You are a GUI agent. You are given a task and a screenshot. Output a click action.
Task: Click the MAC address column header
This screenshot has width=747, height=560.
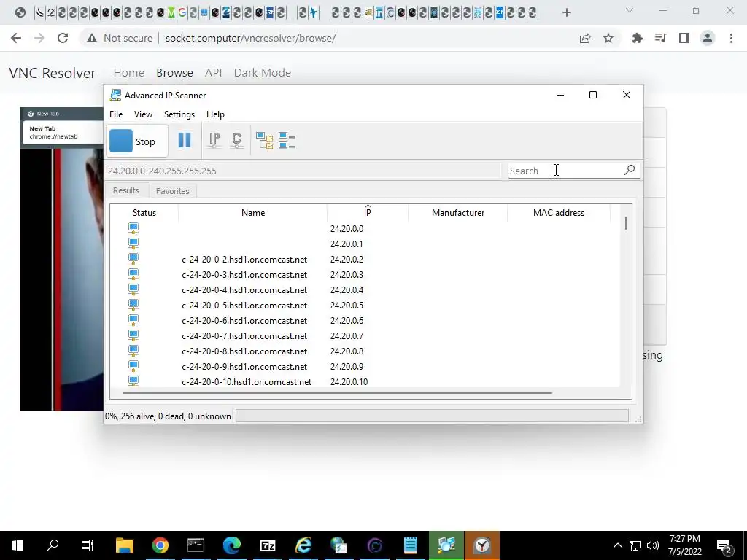point(558,213)
